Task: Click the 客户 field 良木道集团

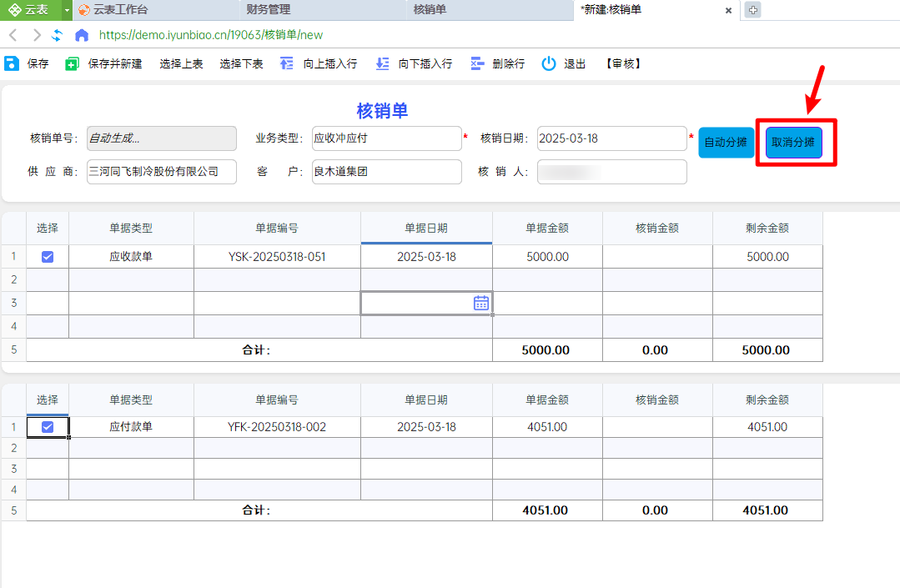Action: point(387,172)
